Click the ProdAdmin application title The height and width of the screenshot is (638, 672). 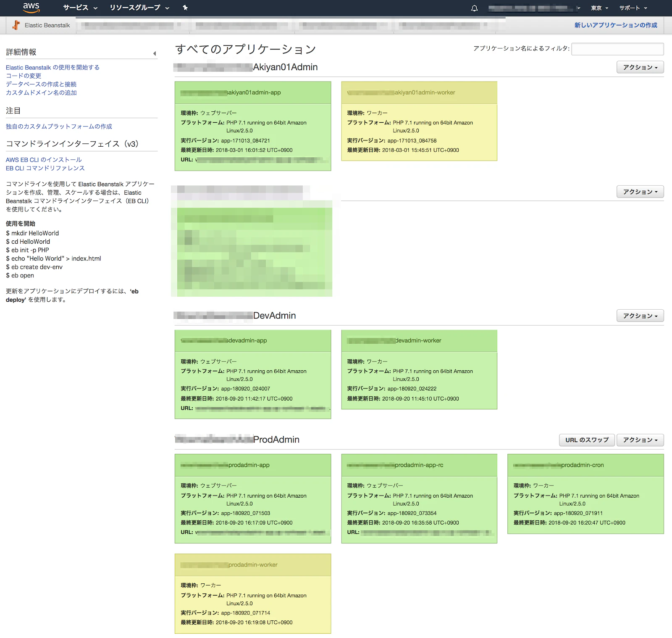point(237,440)
